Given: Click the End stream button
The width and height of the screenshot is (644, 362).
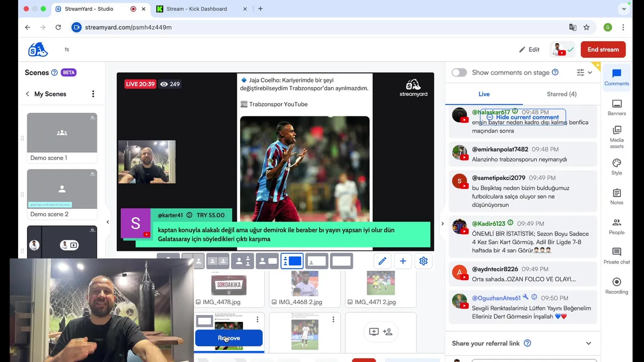Looking at the screenshot, I should click(x=603, y=49).
